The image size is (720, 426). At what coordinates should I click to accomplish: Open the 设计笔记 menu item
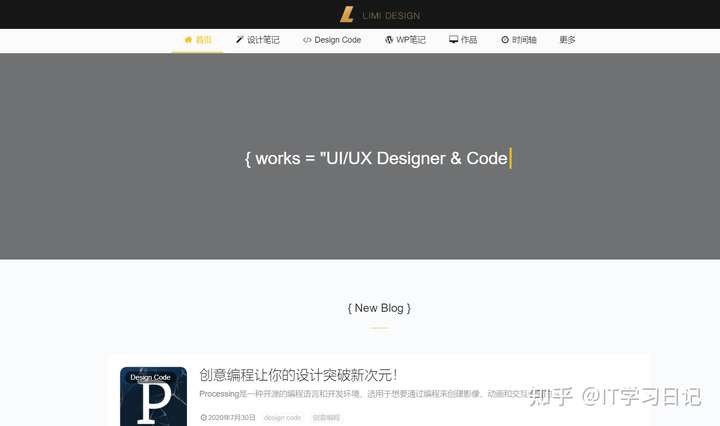pyautogui.click(x=258, y=40)
